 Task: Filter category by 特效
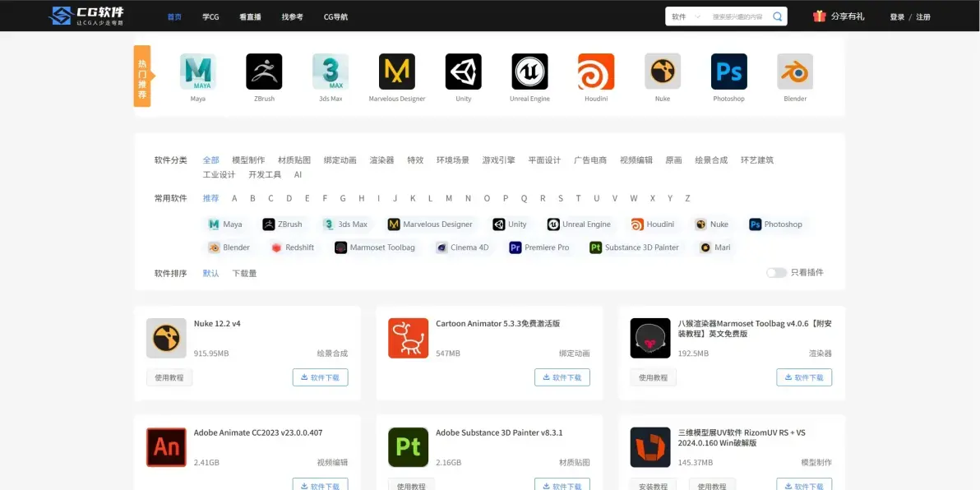(x=415, y=160)
